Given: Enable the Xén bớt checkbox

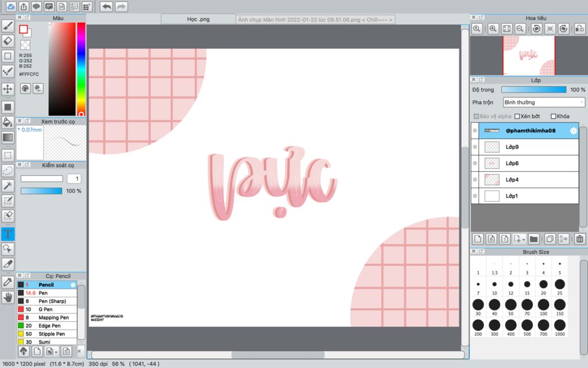Looking at the screenshot, I should tap(517, 116).
